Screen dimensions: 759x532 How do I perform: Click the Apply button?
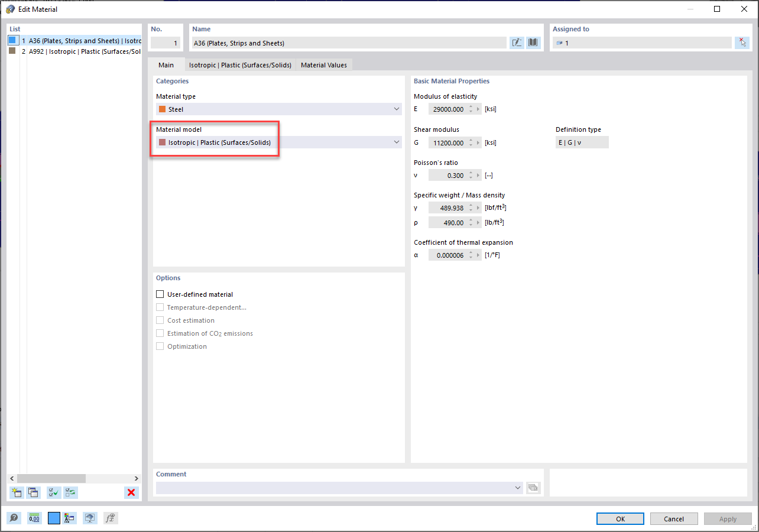pos(728,518)
